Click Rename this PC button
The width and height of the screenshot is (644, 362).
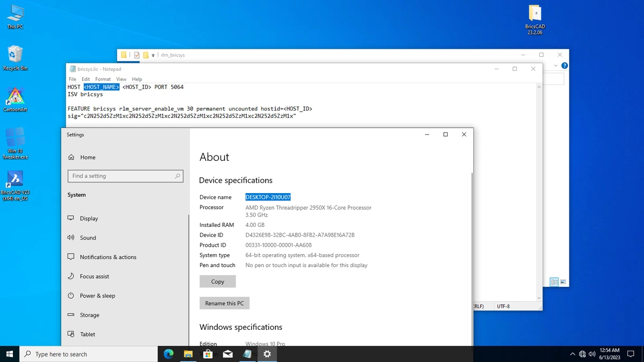pyautogui.click(x=224, y=303)
